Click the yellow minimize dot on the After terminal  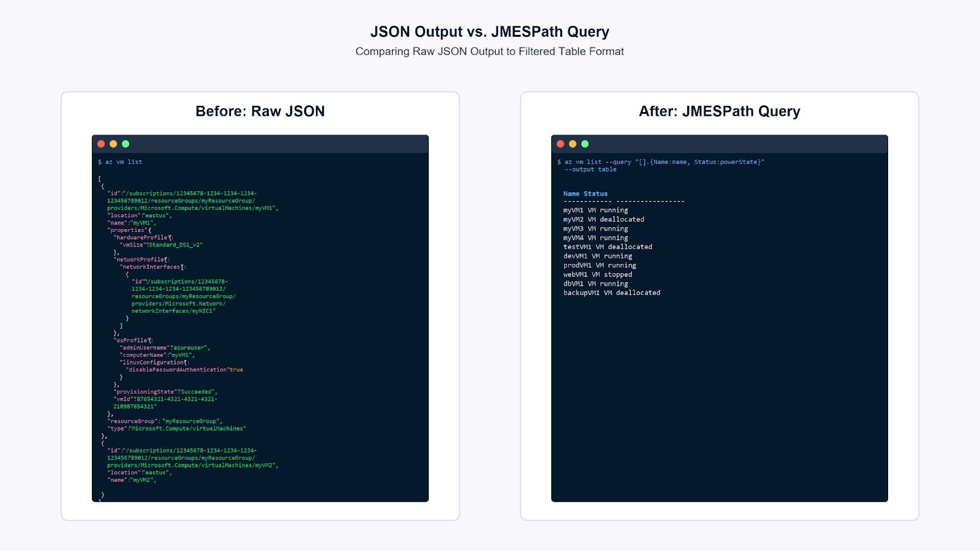pos(572,143)
